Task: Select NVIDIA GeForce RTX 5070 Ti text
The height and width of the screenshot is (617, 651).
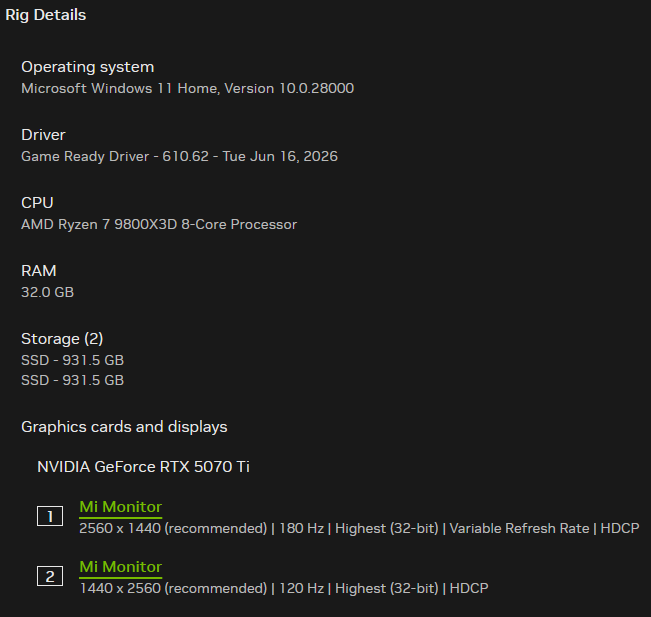Action: pos(143,467)
